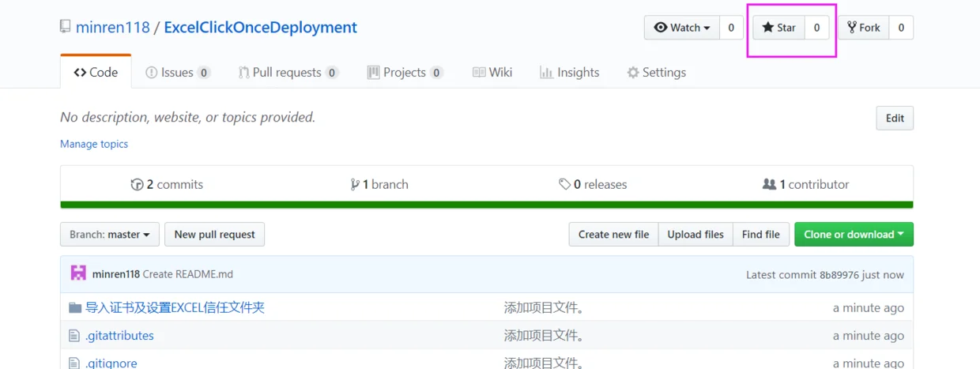The width and height of the screenshot is (980, 369).
Task: View the 2 commits history
Action: pos(167,184)
